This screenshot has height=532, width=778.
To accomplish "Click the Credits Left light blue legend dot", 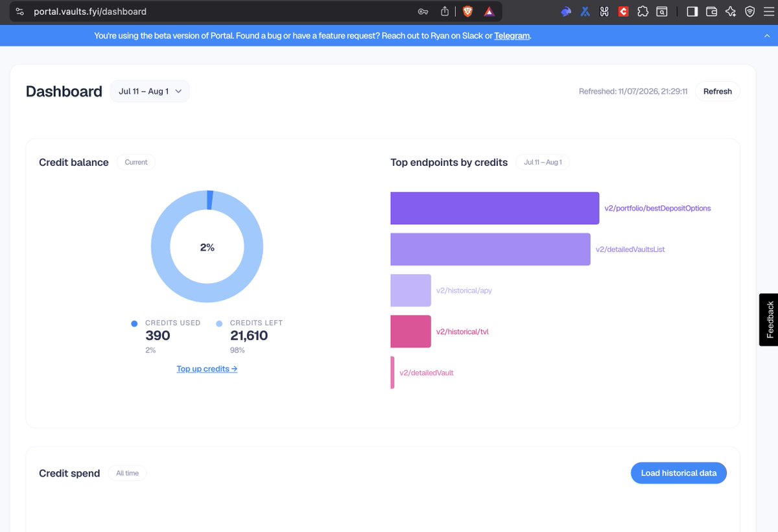I will 219,323.
